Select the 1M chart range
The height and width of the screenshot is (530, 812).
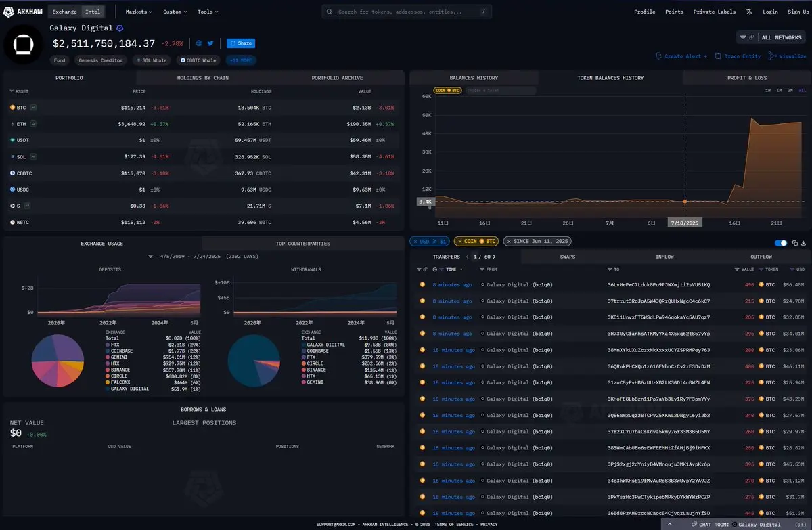tap(780, 90)
